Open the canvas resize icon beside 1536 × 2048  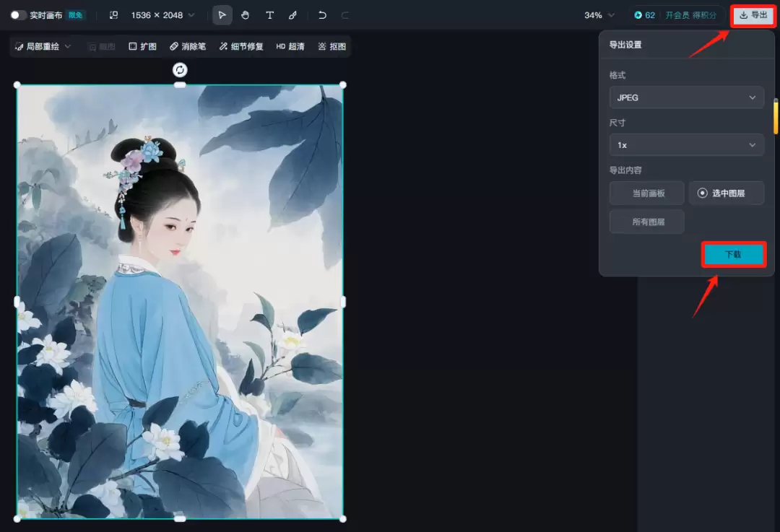[113, 14]
